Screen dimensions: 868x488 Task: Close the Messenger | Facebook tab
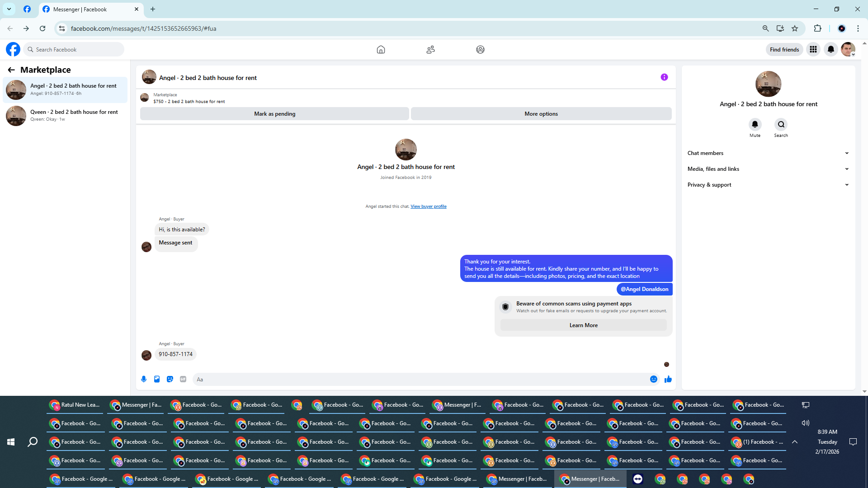coord(137,9)
